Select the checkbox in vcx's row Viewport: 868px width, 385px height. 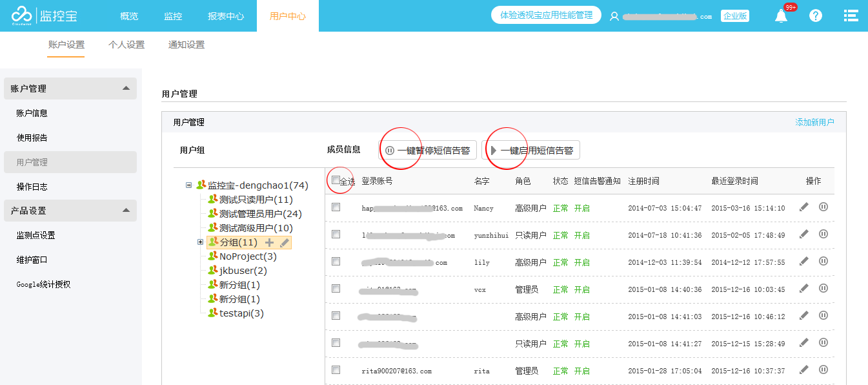[336, 289]
